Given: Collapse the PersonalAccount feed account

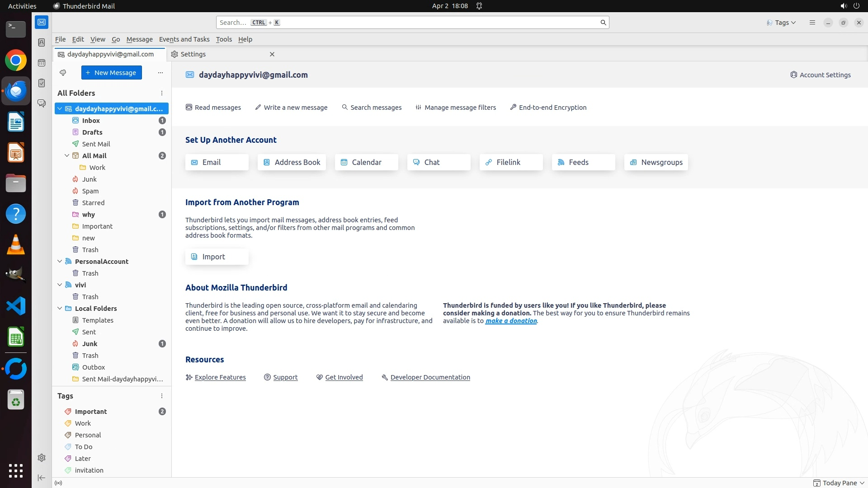Looking at the screenshot, I should 60,261.
